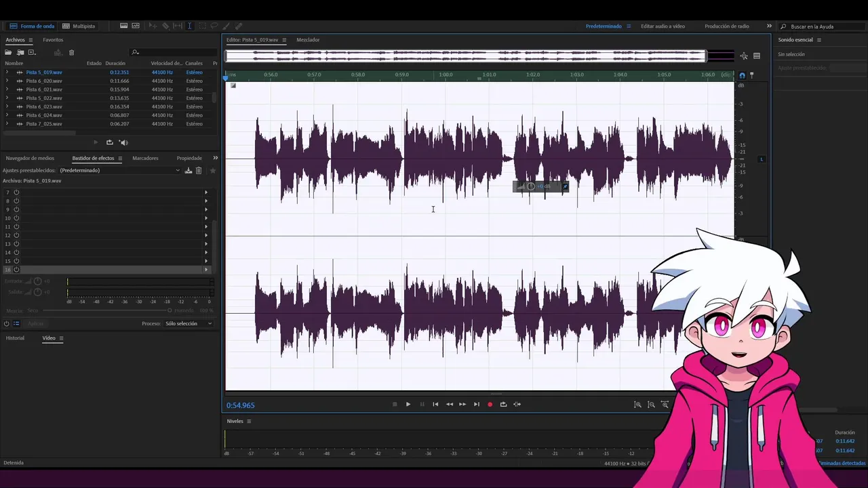Toggle power for effect slot 9
The image size is (868, 488).
click(x=16, y=209)
